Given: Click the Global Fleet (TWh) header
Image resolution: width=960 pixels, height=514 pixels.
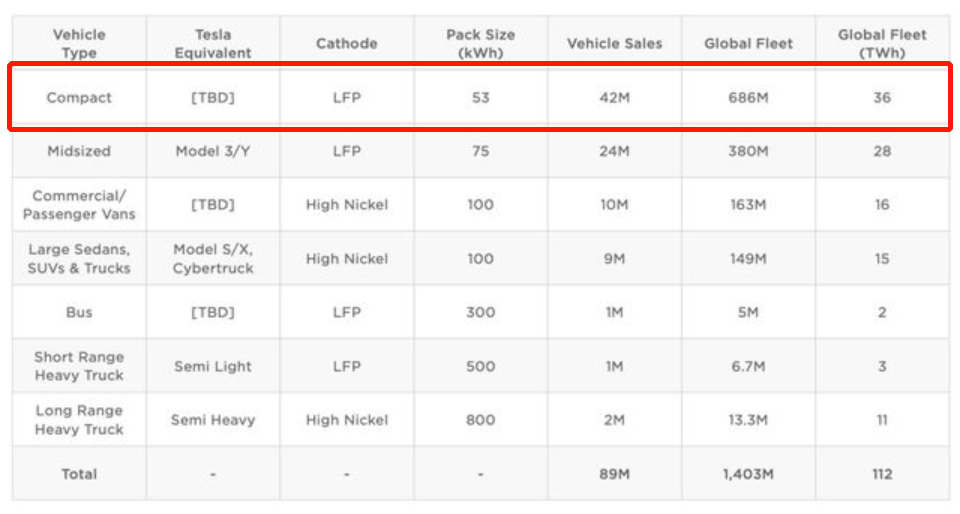Looking at the screenshot, I should (x=881, y=43).
